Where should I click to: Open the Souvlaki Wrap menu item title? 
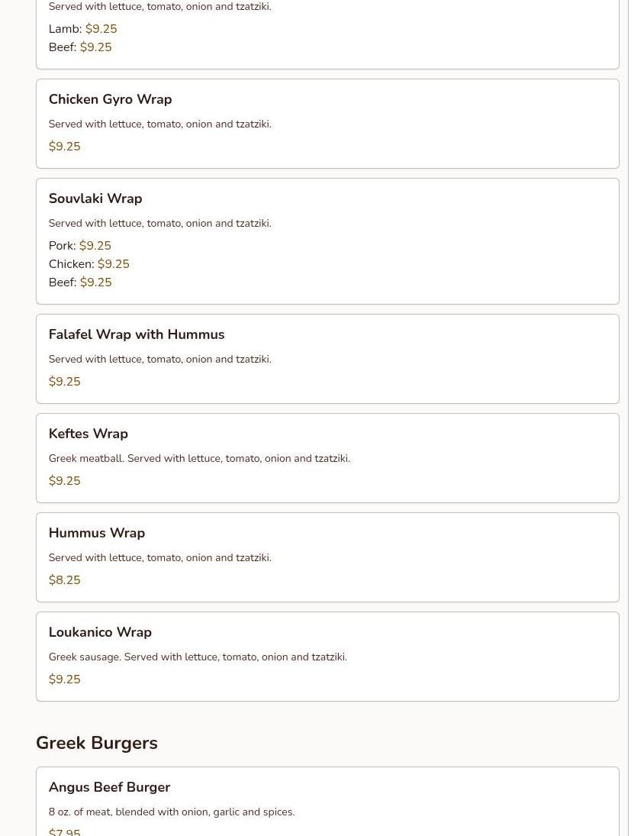point(95,199)
